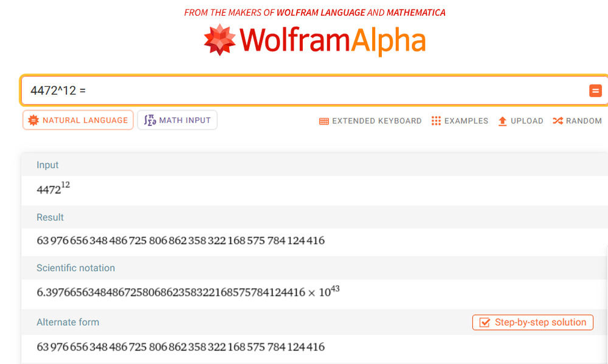The width and height of the screenshot is (608, 364).
Task: Click the WolframAlpha logo
Action: coord(314,40)
